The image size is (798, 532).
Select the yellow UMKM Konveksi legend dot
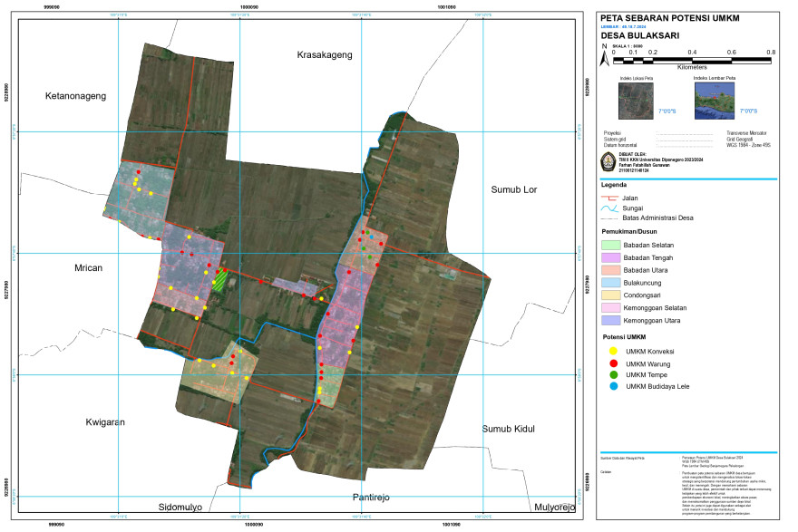point(614,351)
